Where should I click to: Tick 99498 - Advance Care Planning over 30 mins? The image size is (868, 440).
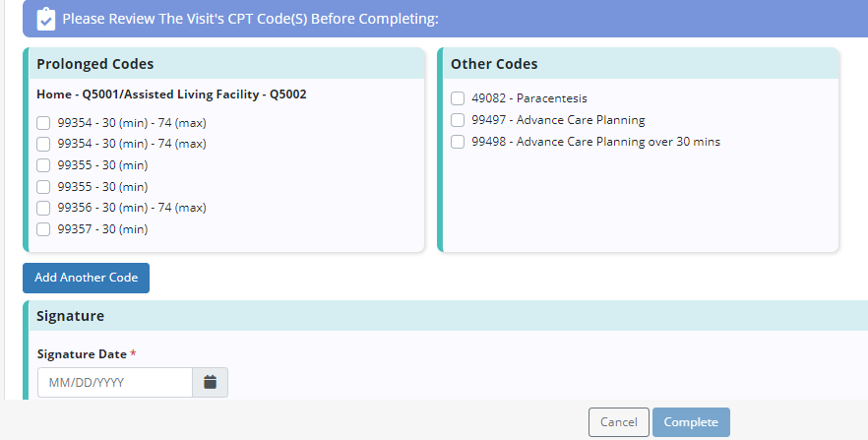coord(458,142)
